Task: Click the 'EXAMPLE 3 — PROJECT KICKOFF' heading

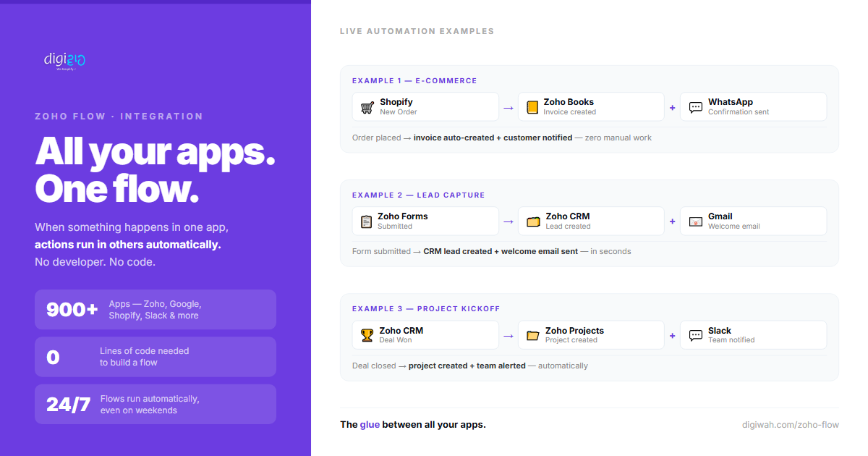Action: tap(426, 309)
